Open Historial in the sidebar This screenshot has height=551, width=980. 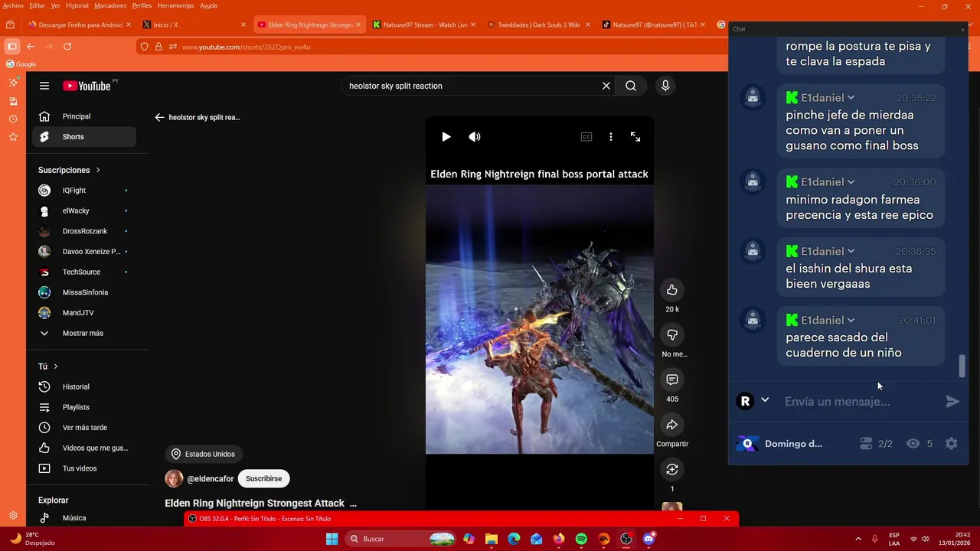pos(84,386)
